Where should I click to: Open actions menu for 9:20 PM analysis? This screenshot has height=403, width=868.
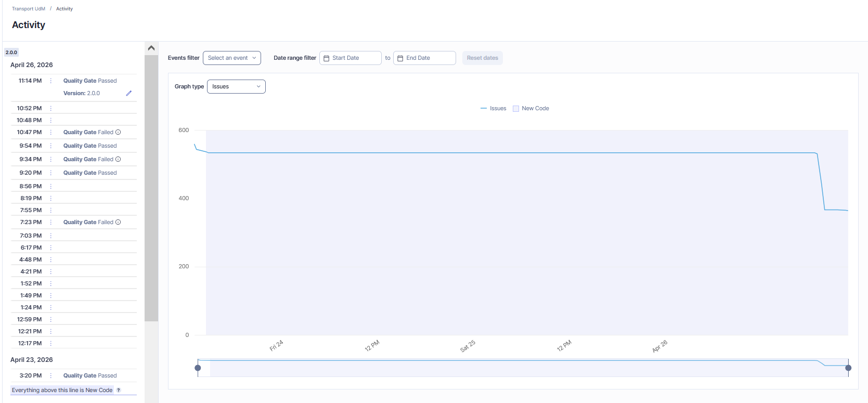pos(50,173)
